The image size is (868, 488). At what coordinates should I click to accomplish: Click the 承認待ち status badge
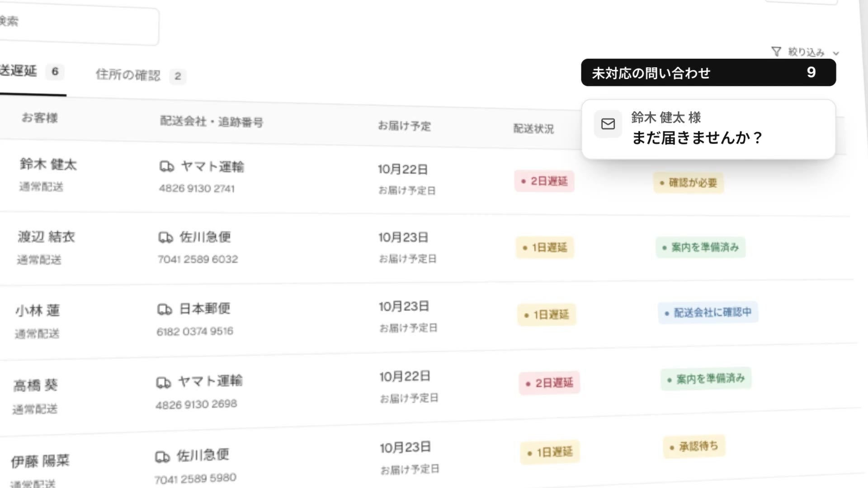point(694,446)
